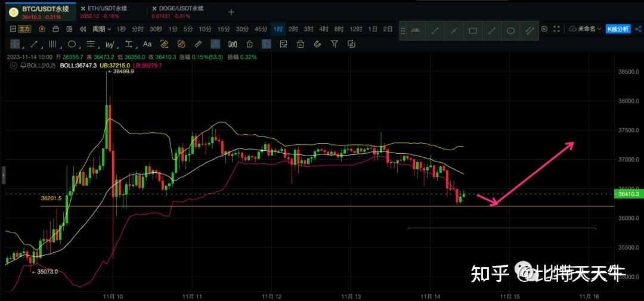This screenshot has height=301, width=644.
Task: Toggle the highlighted blue upward-arrows icon
Action: (216, 44)
